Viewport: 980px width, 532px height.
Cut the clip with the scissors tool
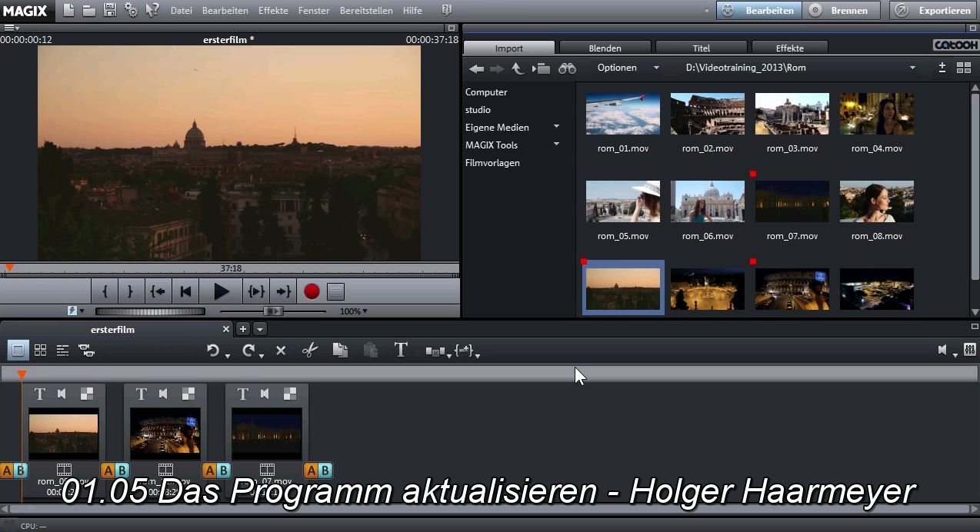tap(310, 351)
